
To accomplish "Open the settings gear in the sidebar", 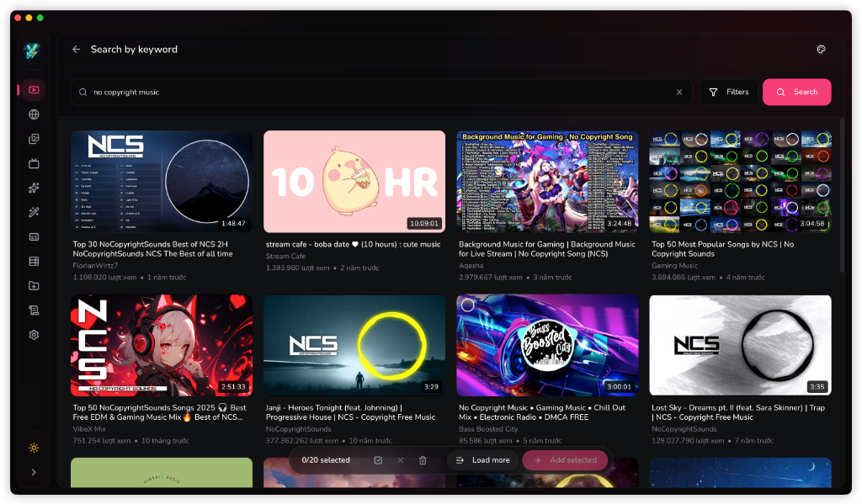I will point(34,335).
